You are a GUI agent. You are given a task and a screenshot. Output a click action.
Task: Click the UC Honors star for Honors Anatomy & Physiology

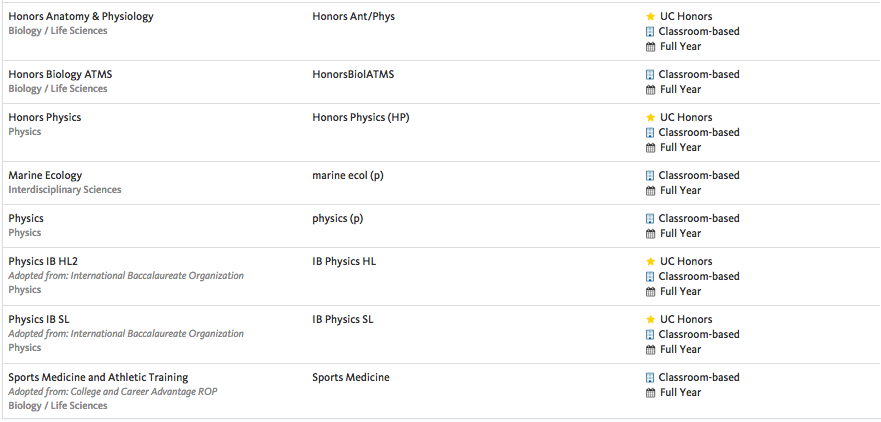[651, 17]
